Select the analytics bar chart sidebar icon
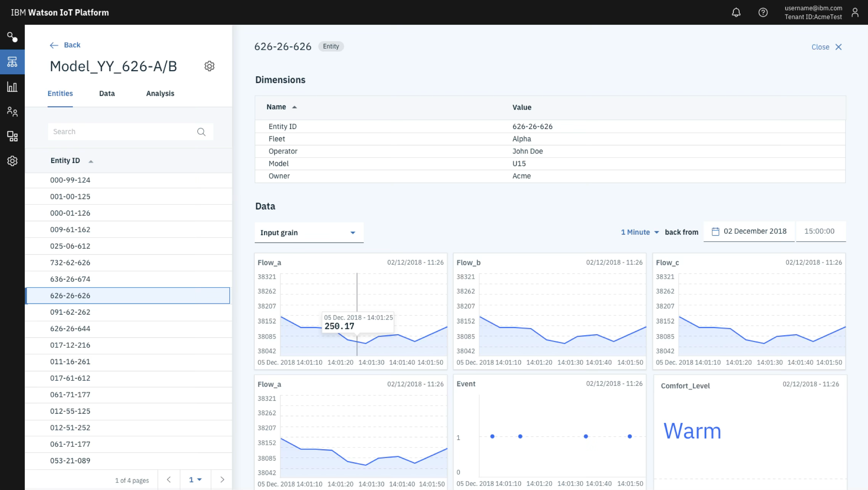This screenshot has width=868, height=490. coord(13,87)
